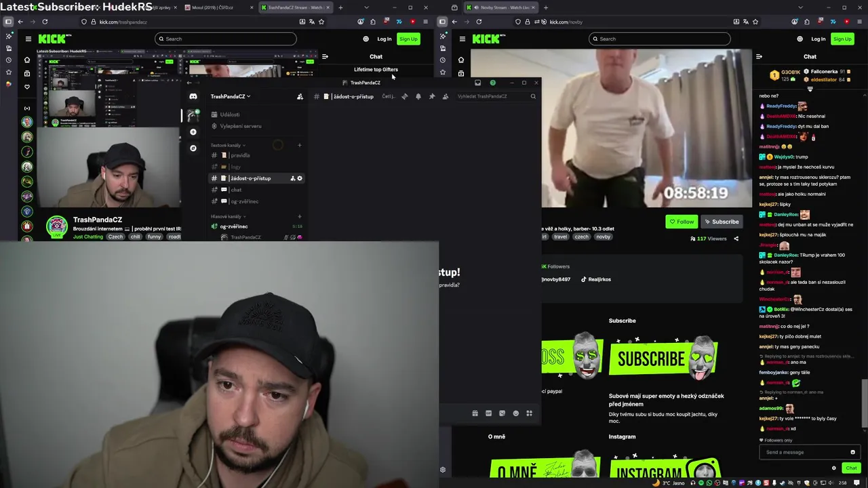The width and height of the screenshot is (868, 488).
Task: Toggle sidebar panel button in left browser
Action: pos(8,22)
